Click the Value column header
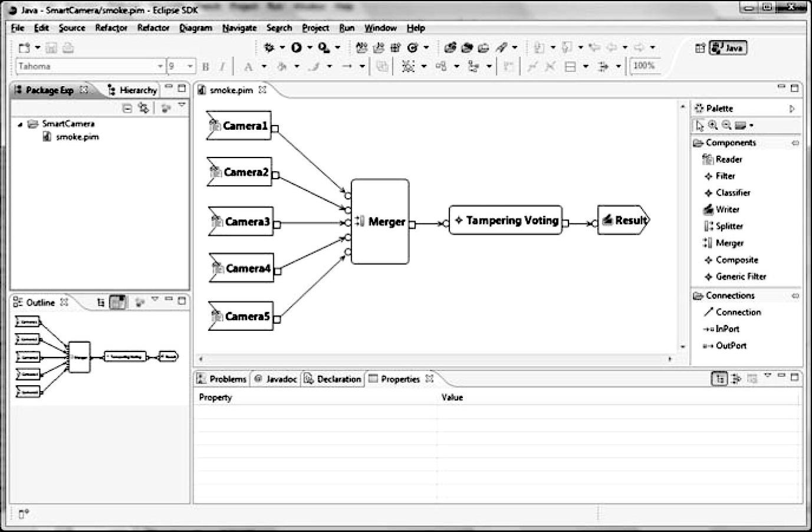812x532 pixels. (452, 398)
